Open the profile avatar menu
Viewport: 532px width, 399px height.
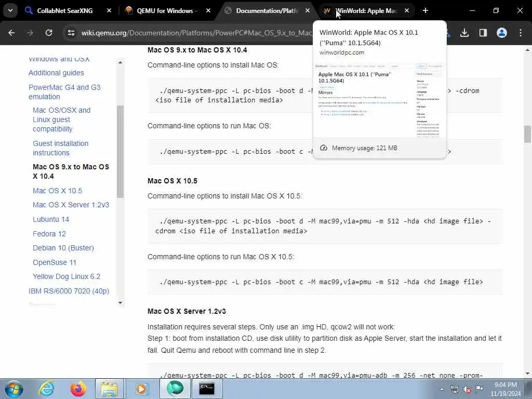point(501,33)
